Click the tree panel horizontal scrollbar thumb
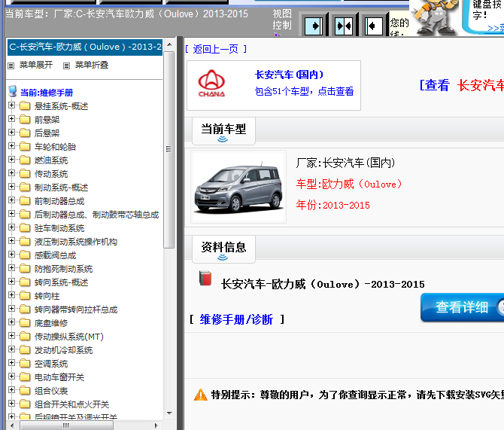 (x=66, y=425)
